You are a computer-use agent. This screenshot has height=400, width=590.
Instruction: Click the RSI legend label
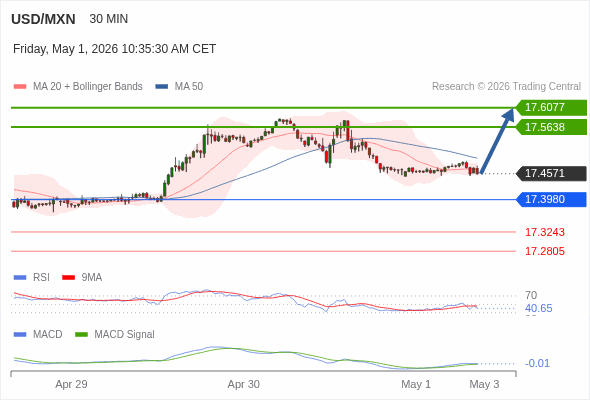pyautogui.click(x=41, y=278)
